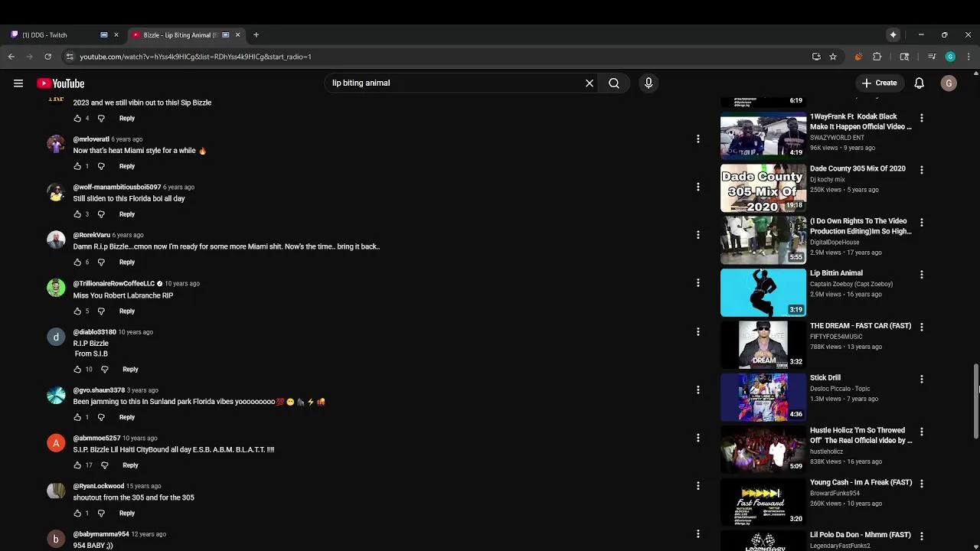Viewport: 980px width, 551px height.
Task: Dislike @mrloveratl's comment
Action: [x=101, y=166]
